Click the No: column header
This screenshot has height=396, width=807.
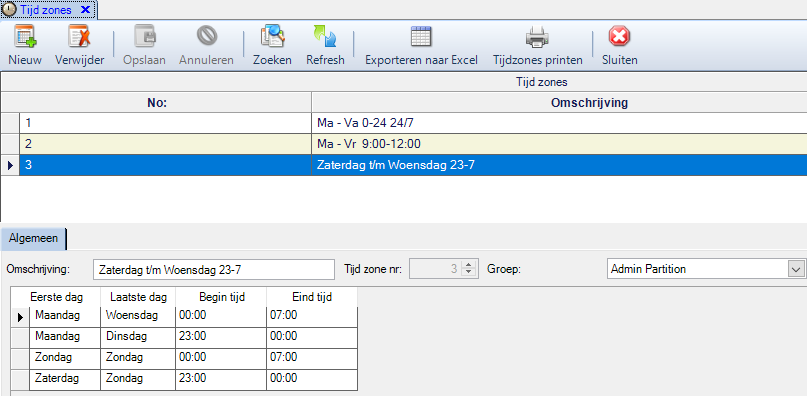click(156, 102)
